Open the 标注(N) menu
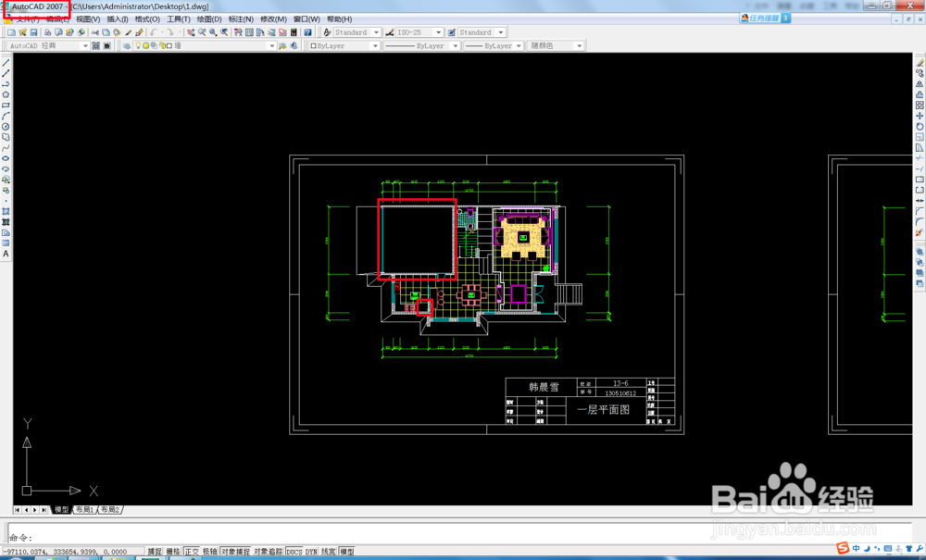The width and height of the screenshot is (926, 560). pos(241,19)
